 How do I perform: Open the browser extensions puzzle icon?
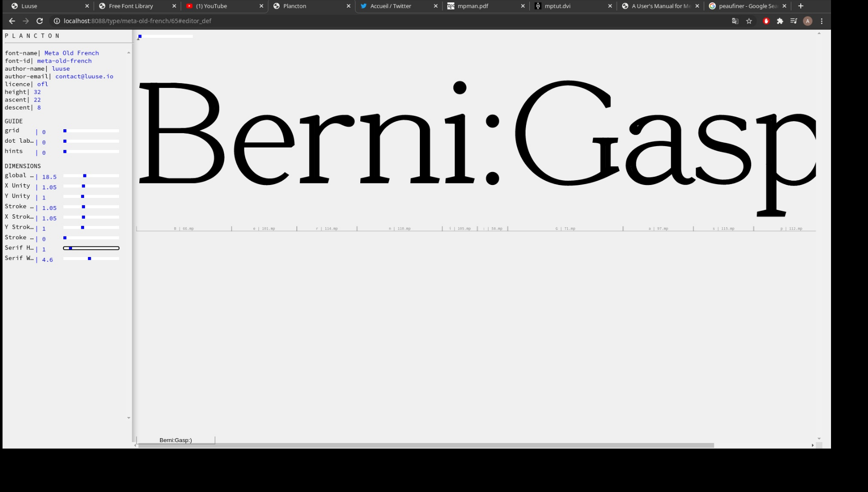click(780, 21)
